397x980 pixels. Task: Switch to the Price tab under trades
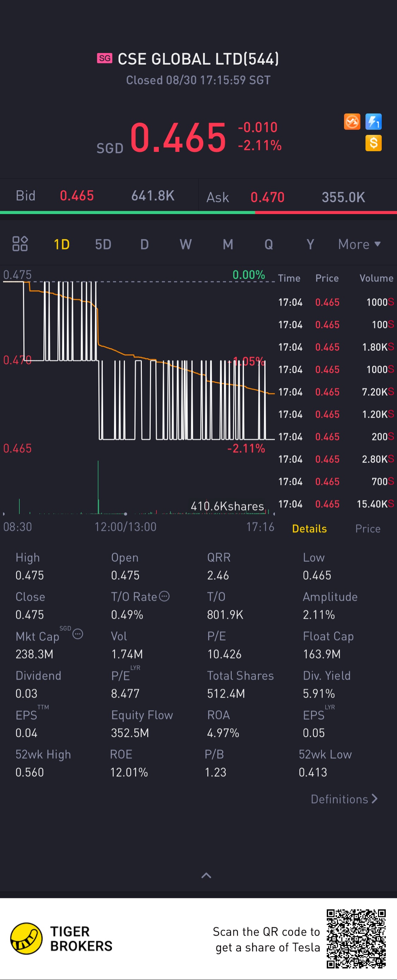(368, 529)
